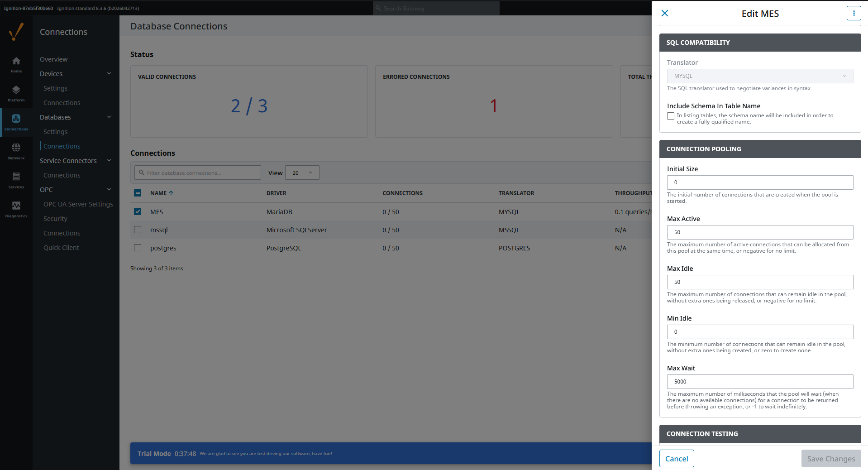Click the Initial Size input field

click(x=760, y=182)
